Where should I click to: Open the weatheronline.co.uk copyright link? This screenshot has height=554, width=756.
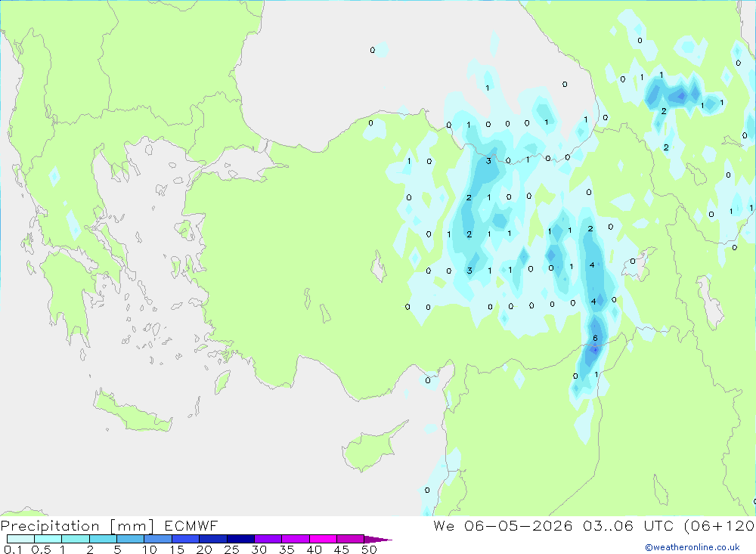pos(692,547)
